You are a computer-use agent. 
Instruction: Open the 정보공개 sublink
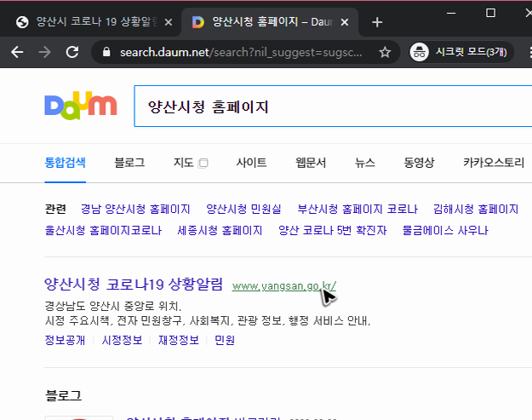(65, 340)
